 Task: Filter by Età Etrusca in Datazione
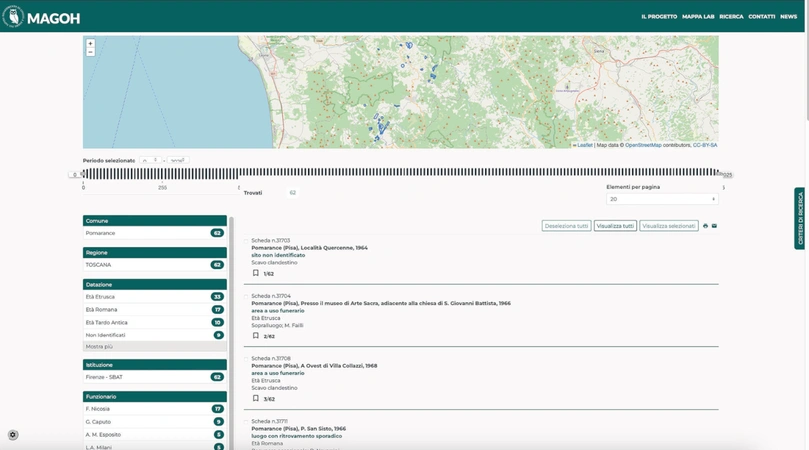click(100, 297)
